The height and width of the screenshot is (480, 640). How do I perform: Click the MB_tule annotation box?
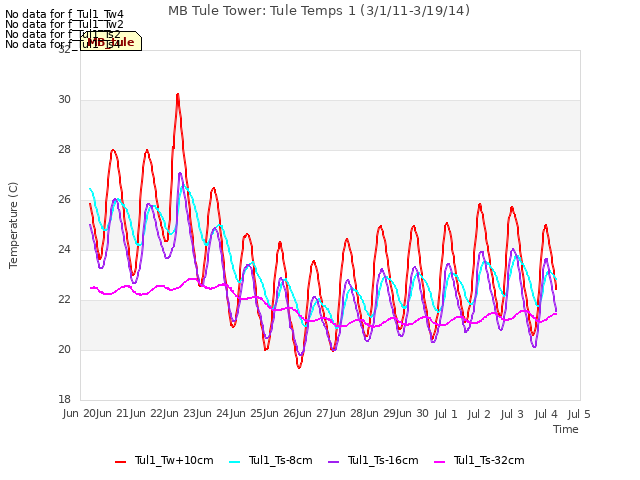click(x=111, y=41)
